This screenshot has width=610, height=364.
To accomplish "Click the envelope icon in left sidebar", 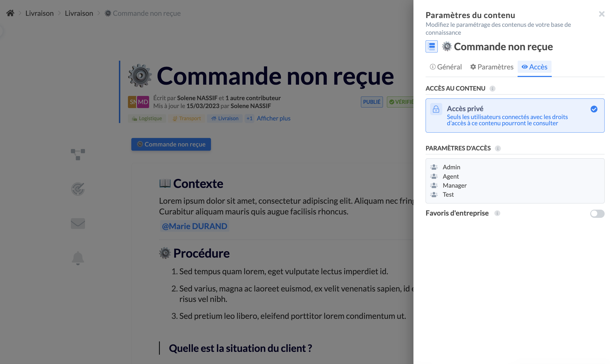I will click(78, 223).
